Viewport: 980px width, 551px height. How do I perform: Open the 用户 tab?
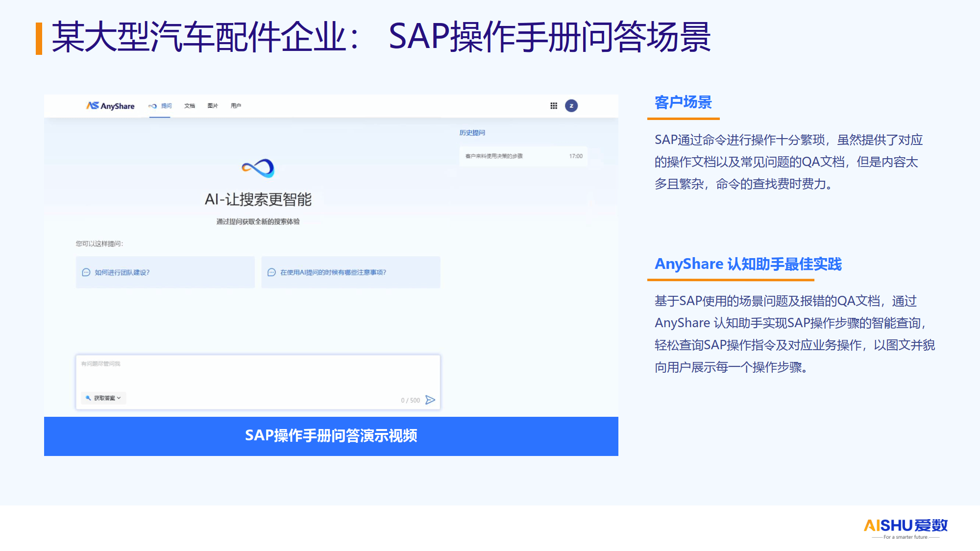236,106
